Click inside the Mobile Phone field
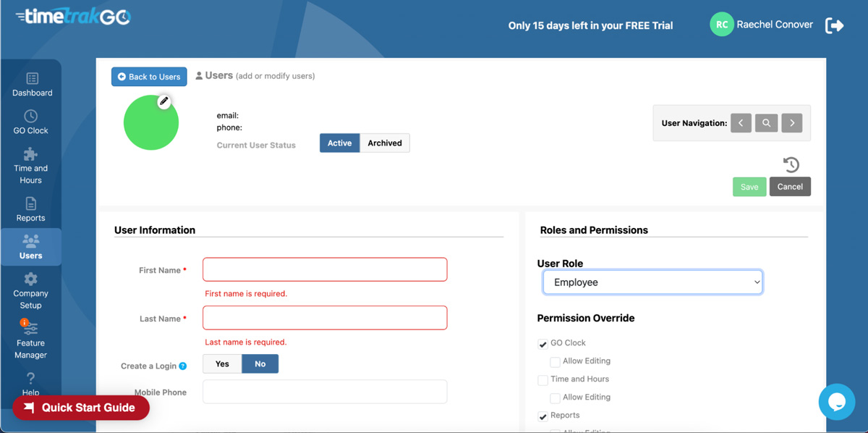This screenshot has height=433, width=868. [x=324, y=392]
